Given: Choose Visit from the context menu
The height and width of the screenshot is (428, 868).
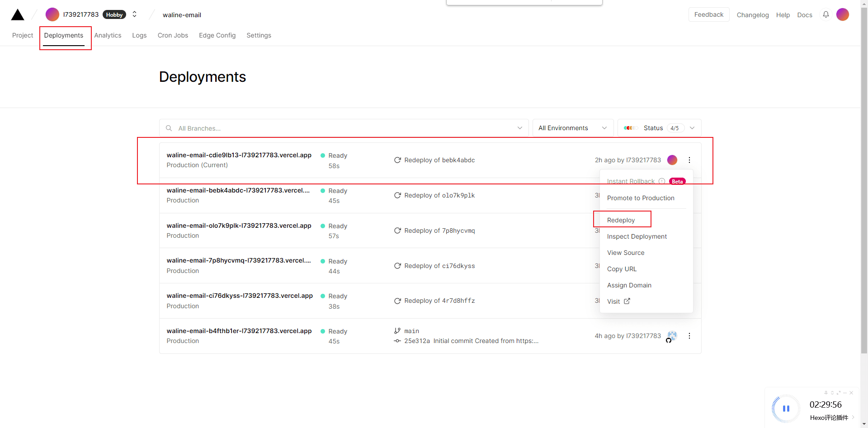Looking at the screenshot, I should (613, 301).
